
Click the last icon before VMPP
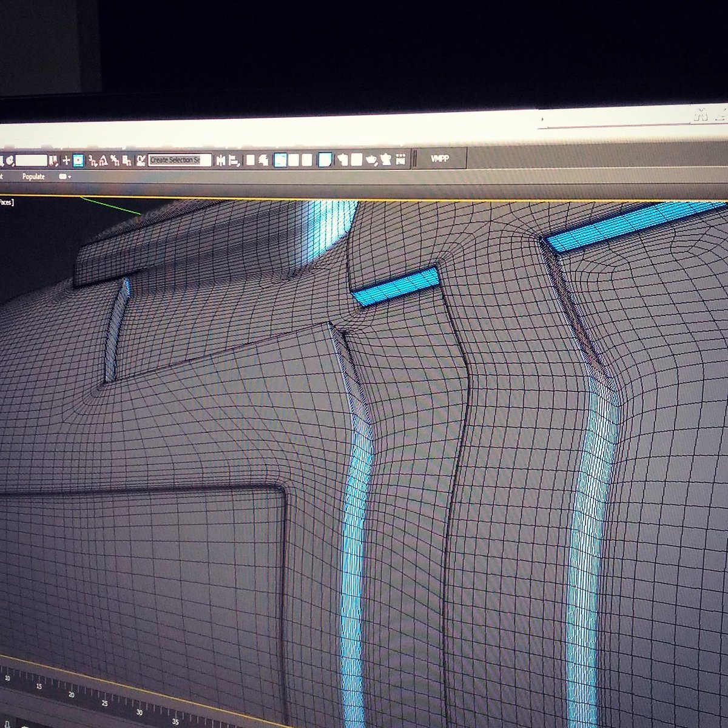click(x=400, y=160)
